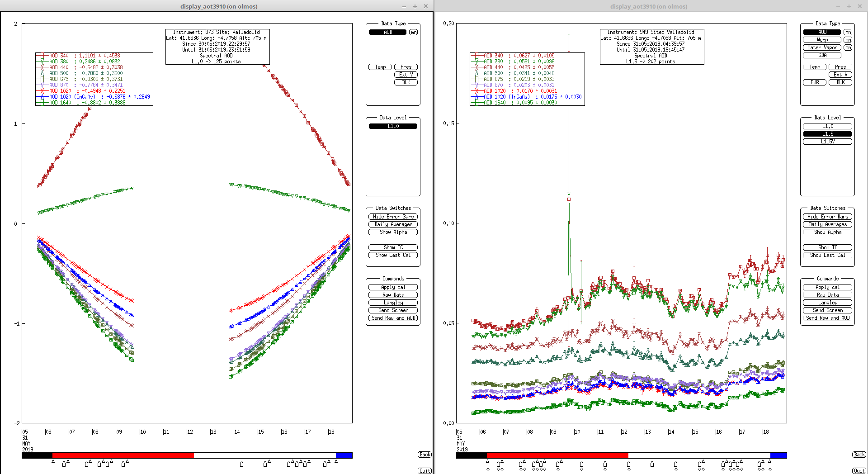The image size is (868, 474).
Task: Close the left display_aot3910 window
Action: pos(425,6)
